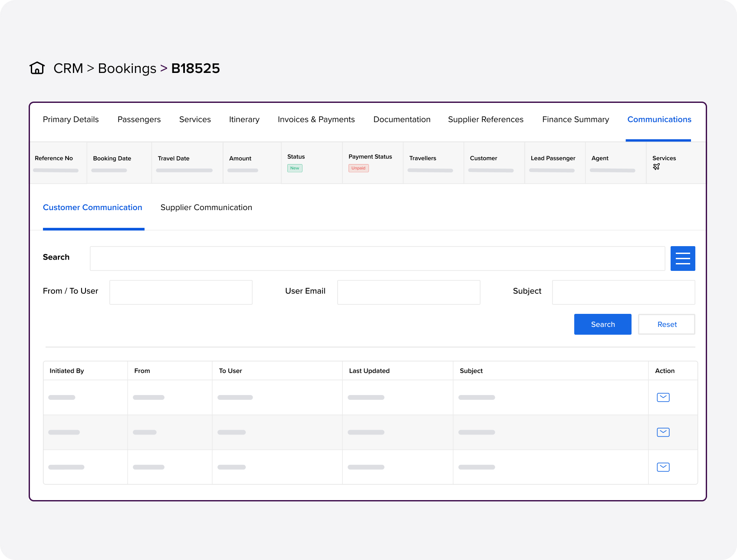Image resolution: width=737 pixels, height=560 pixels.
Task: Click the Reset button
Action: [x=666, y=324]
